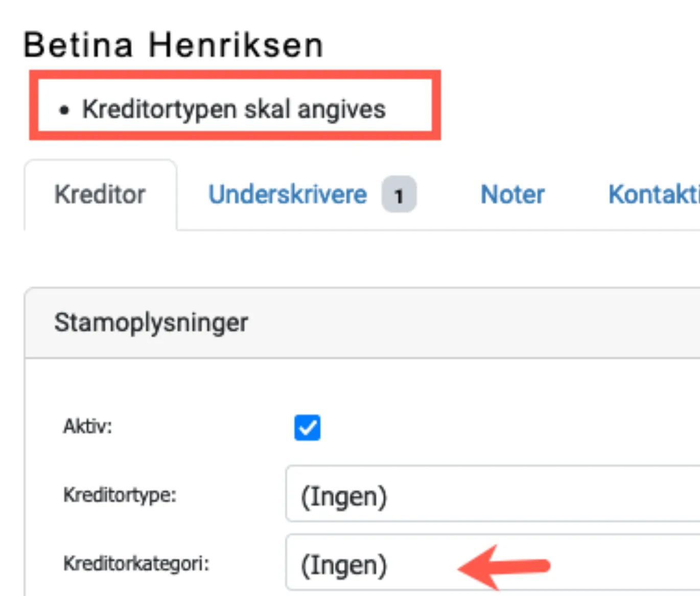
Task: Select the Kreditor tab
Action: [x=101, y=195]
